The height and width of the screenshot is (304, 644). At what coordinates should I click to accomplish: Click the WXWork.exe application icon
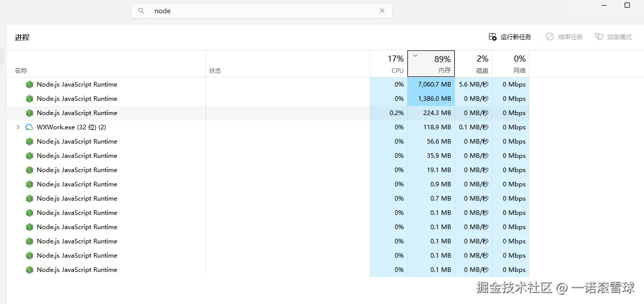(x=30, y=127)
